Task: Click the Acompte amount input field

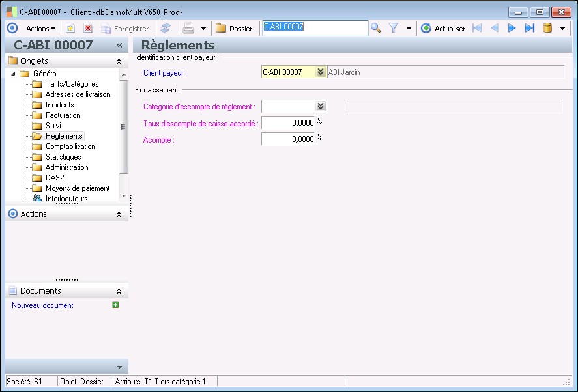Action: point(288,139)
